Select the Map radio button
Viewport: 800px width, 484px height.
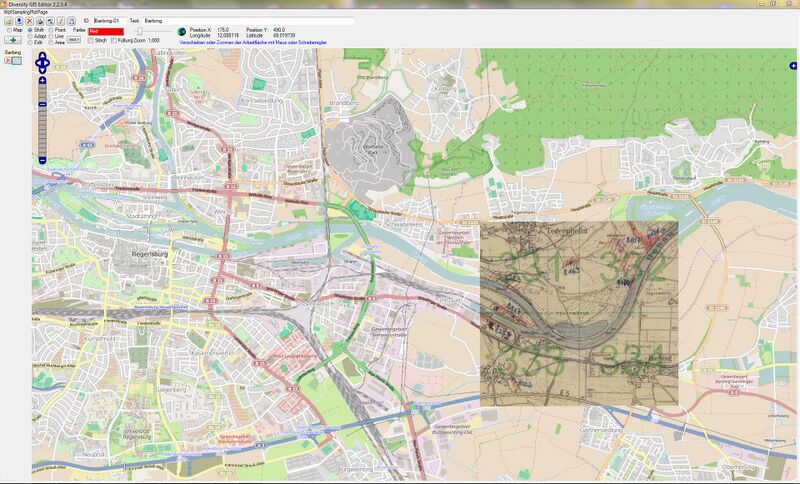click(x=9, y=30)
